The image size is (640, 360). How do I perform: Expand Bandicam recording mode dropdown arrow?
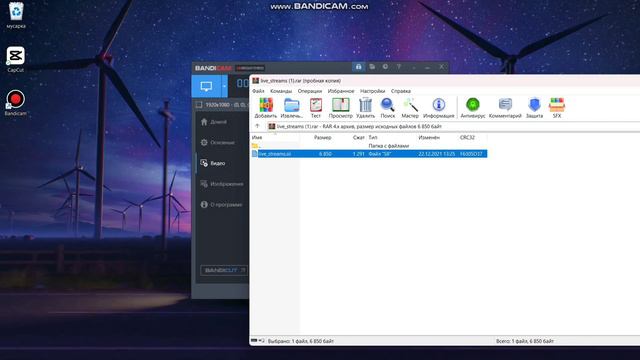point(224,86)
